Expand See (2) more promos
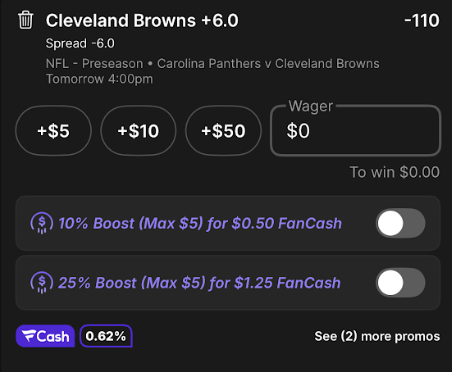 377,336
